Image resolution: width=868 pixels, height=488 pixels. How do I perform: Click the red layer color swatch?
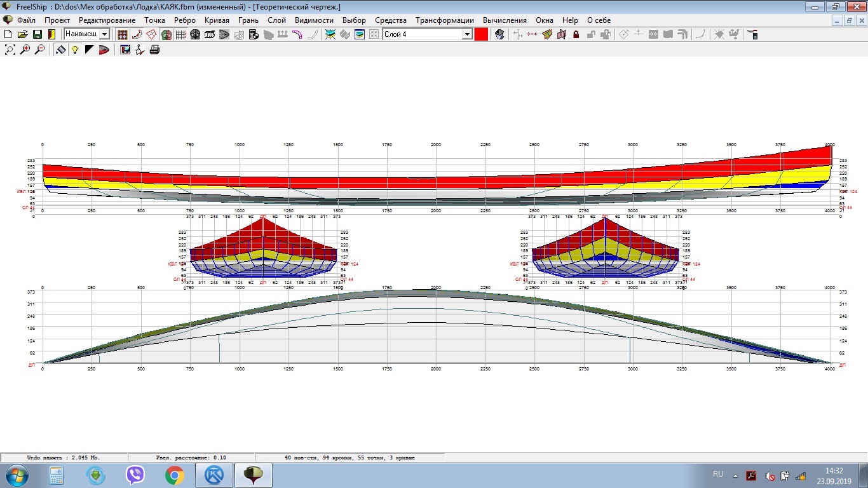pyautogui.click(x=481, y=34)
